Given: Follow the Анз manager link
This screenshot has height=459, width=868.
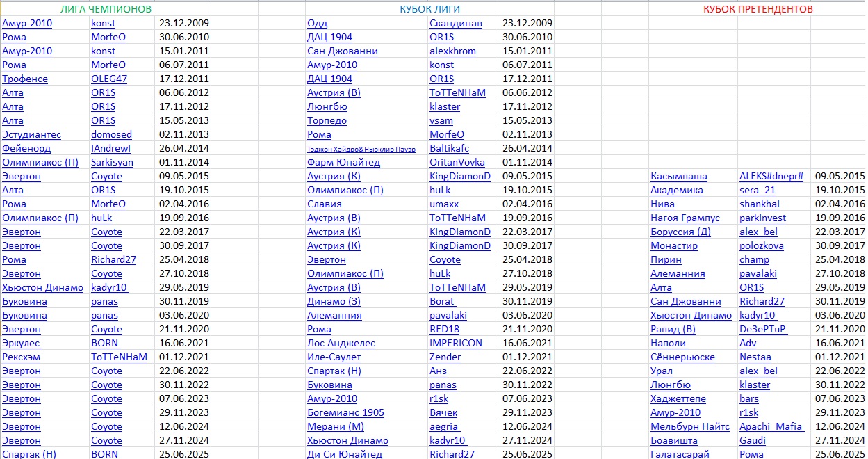Looking at the screenshot, I should [438, 371].
